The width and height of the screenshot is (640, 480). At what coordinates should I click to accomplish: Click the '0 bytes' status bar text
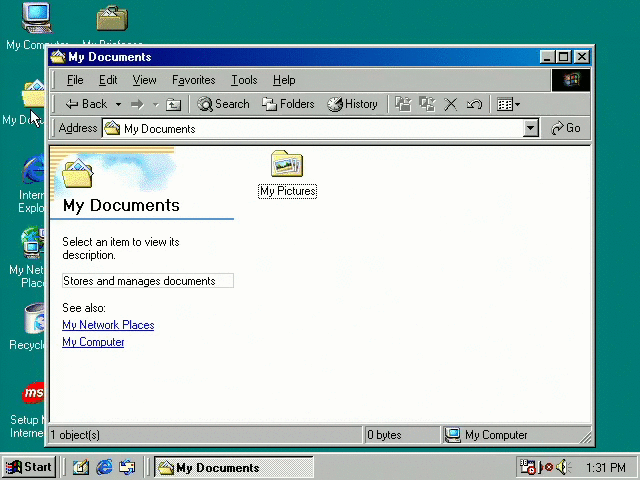[384, 435]
